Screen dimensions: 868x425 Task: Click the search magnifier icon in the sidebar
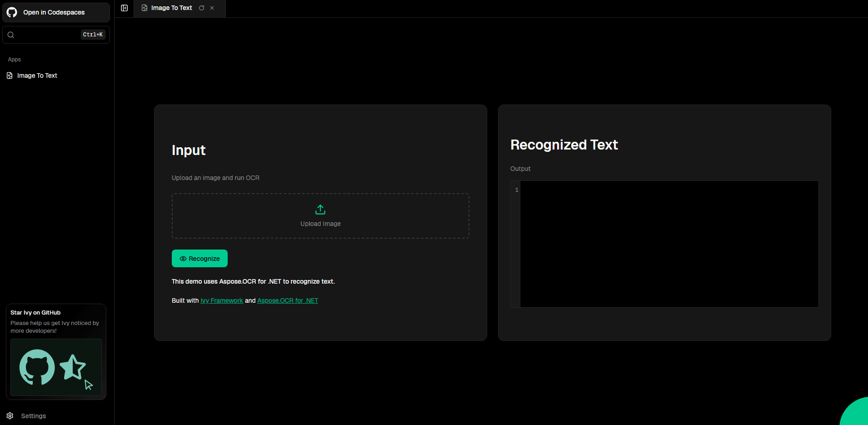coord(11,35)
